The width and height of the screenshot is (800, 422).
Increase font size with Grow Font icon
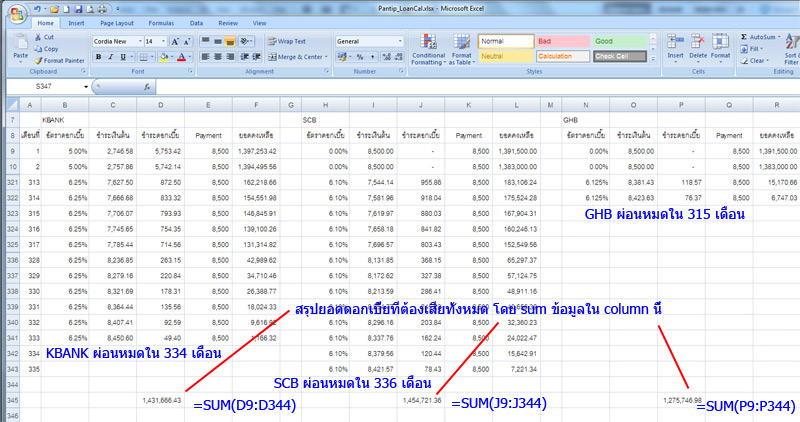tap(175, 41)
